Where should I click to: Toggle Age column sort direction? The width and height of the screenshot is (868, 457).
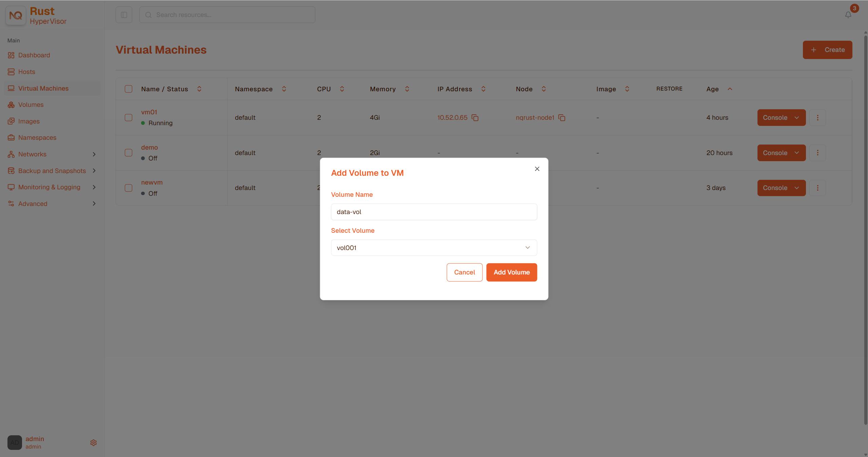click(730, 89)
